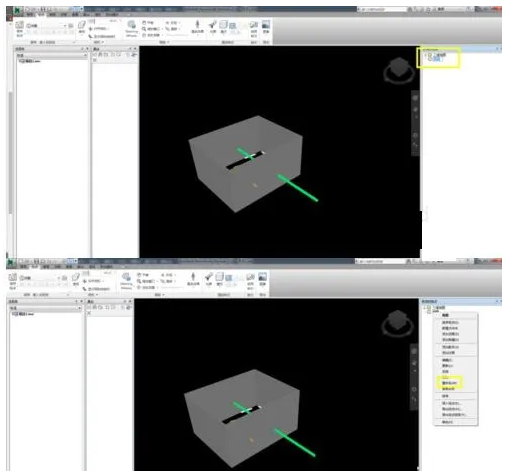Viewport: 507px width, 476px height.
Task: Click bottom icon on bottom window navigation bar
Action: (414, 400)
